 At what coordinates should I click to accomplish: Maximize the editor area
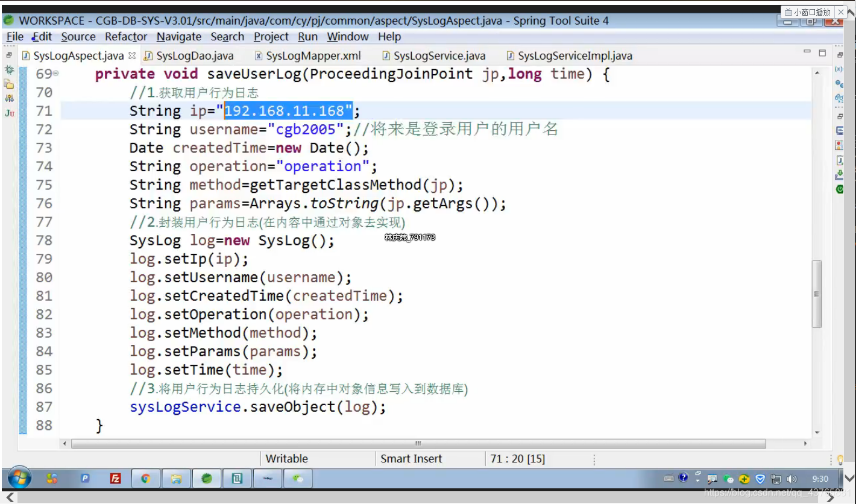point(822,54)
